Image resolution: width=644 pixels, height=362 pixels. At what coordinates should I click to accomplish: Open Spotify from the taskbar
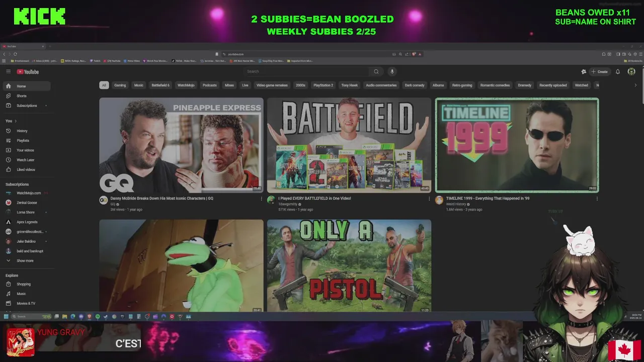pos(98,316)
